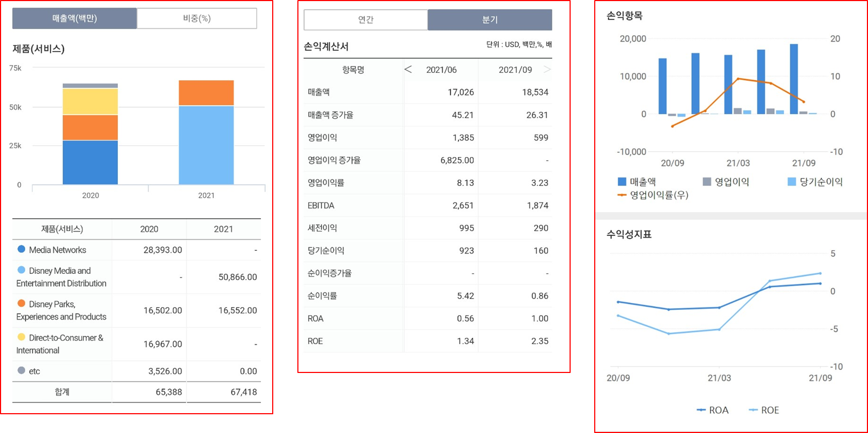Click Direct-to-Consumer yellow legend dot
868x433 pixels.
pos(21,337)
